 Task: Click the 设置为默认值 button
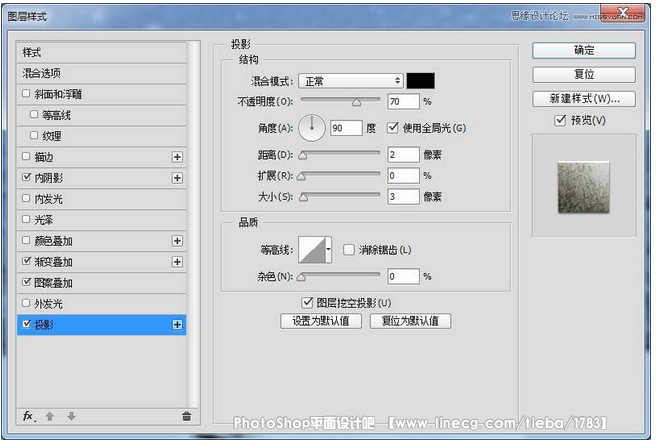[x=321, y=321]
